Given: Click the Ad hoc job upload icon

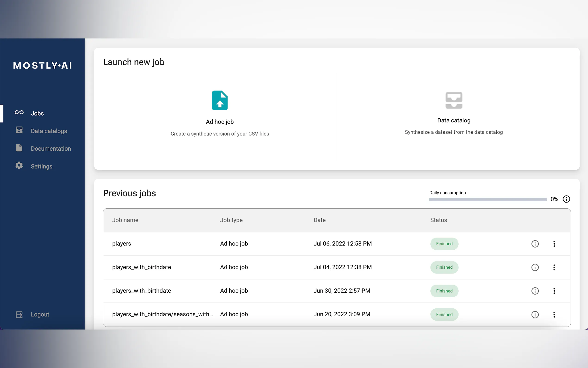Looking at the screenshot, I should pos(220,100).
